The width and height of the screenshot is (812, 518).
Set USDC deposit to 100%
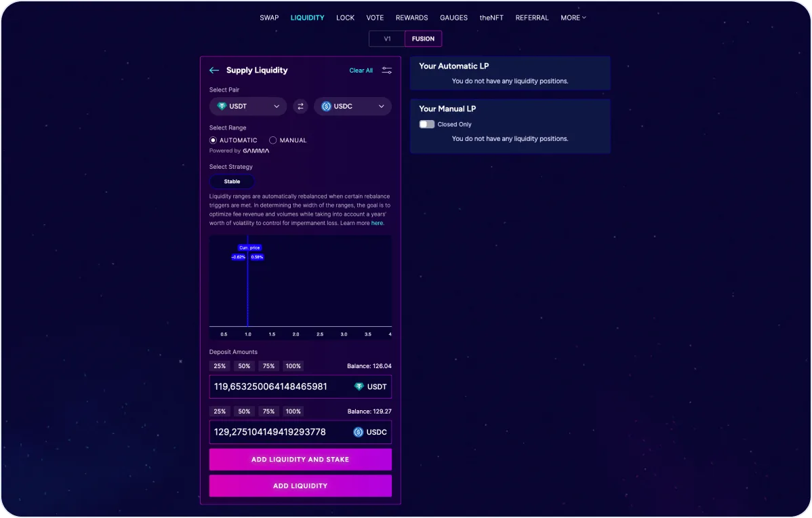293,412
